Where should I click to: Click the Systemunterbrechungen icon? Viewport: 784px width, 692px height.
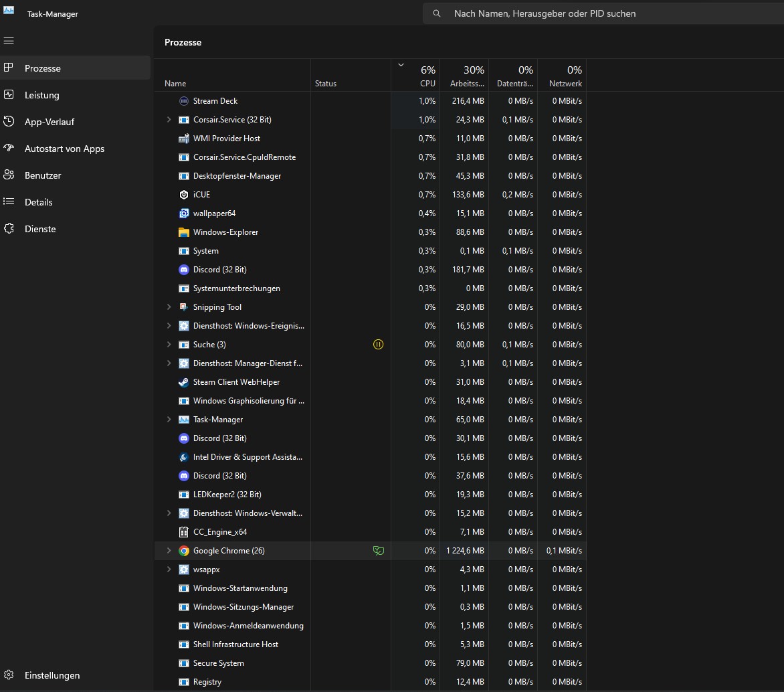(x=184, y=288)
